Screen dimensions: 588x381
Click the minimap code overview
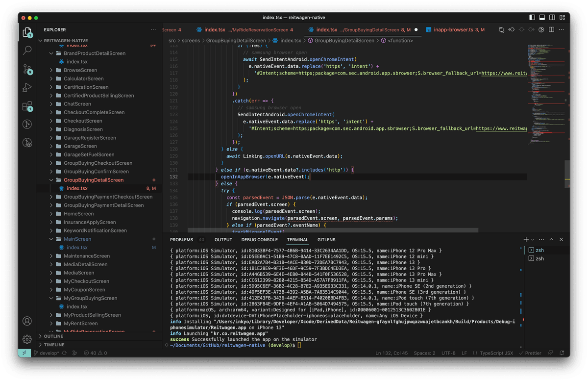546,93
